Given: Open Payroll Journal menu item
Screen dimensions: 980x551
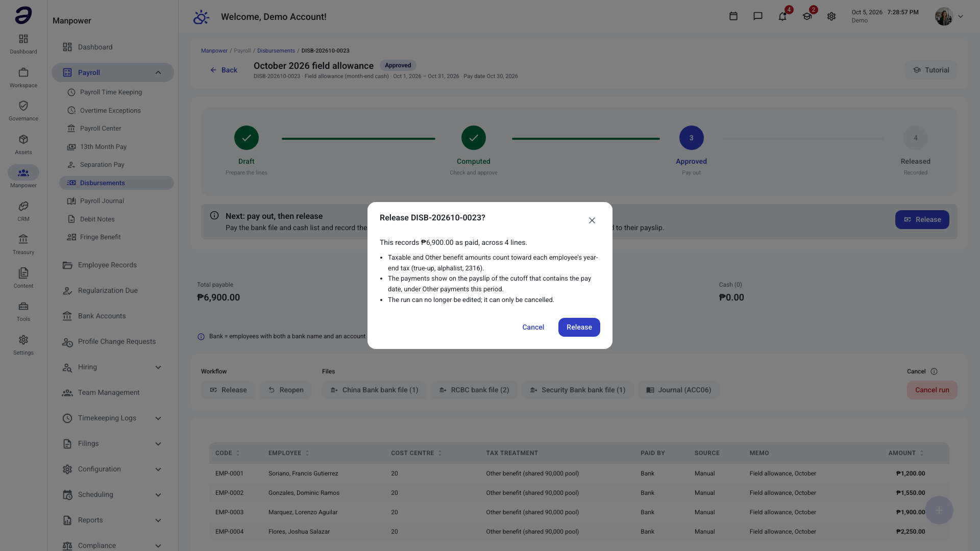Looking at the screenshot, I should pos(116,201).
